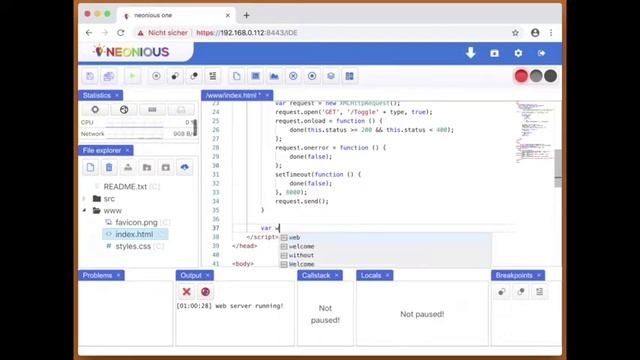Click first dot-pair icon in Breakpoints panel

coord(502,291)
